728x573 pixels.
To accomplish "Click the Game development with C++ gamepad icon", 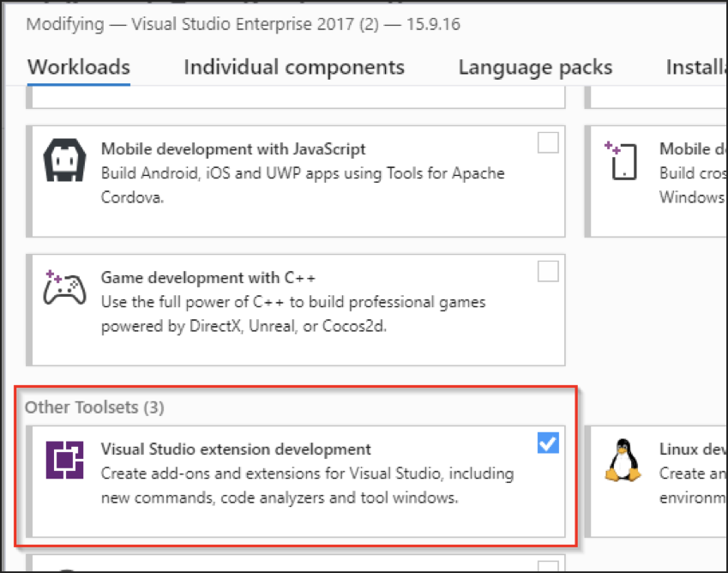I will tap(62, 284).
